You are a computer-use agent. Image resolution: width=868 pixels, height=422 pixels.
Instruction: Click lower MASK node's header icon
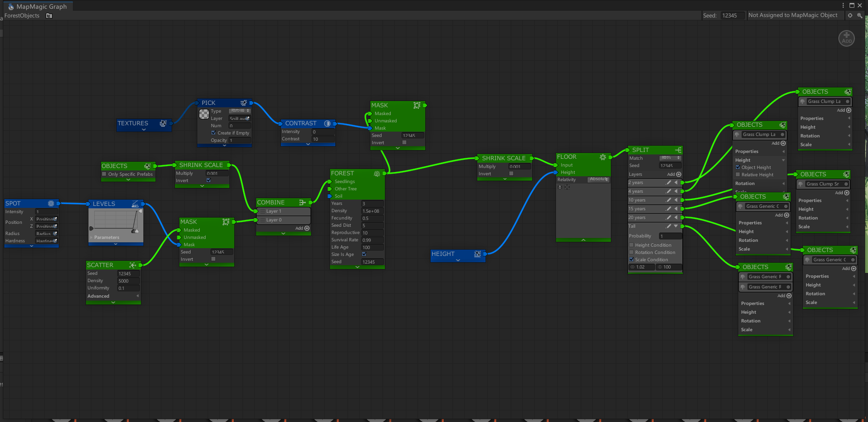tap(226, 222)
